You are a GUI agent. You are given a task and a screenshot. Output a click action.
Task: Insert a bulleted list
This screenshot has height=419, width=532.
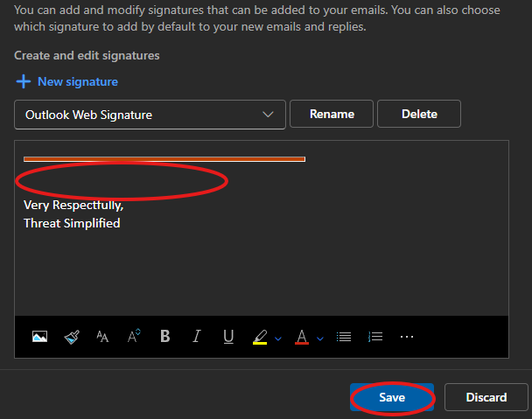coord(344,337)
